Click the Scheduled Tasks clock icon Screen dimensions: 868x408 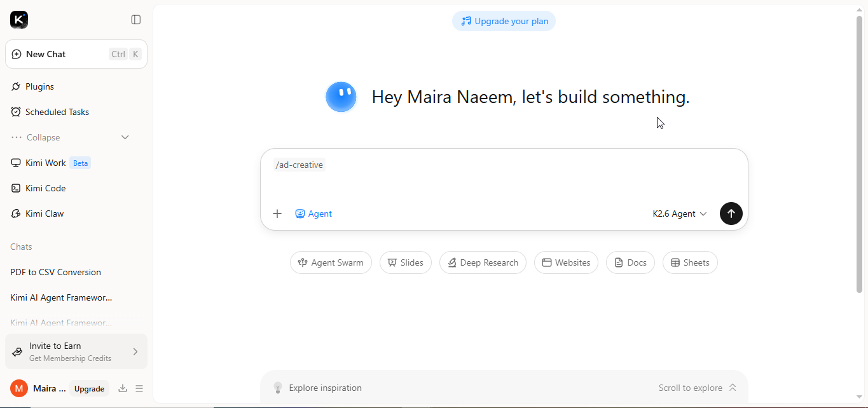[x=17, y=112]
